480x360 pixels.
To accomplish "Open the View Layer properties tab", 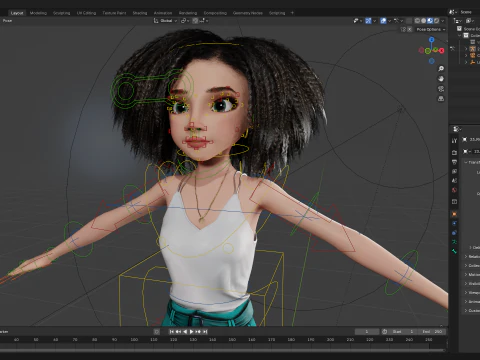I will point(454,171).
